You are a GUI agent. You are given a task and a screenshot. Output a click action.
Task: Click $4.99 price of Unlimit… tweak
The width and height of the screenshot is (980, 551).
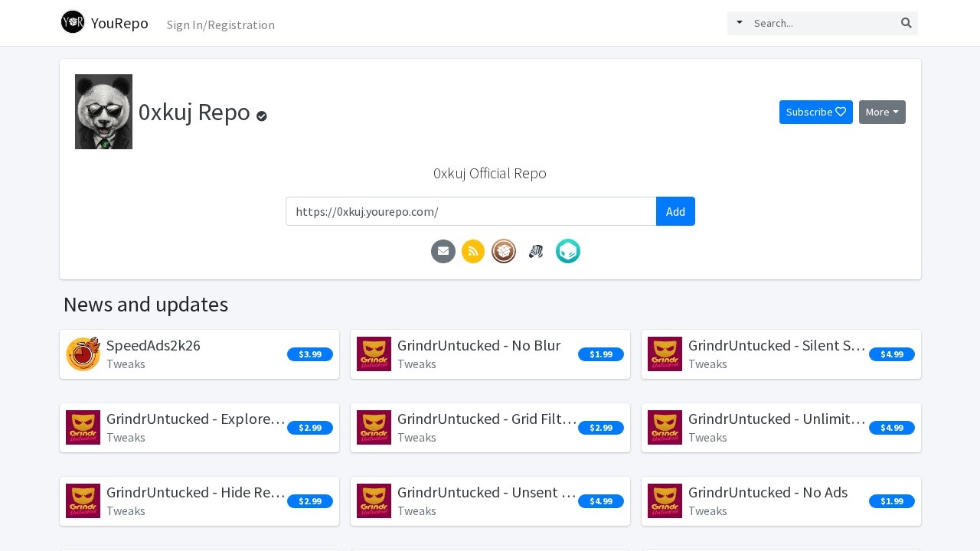892,428
